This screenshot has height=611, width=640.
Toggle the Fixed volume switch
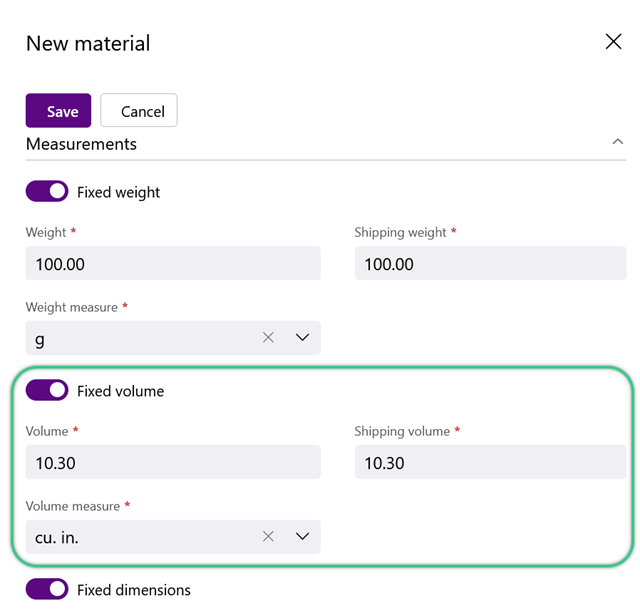47,390
